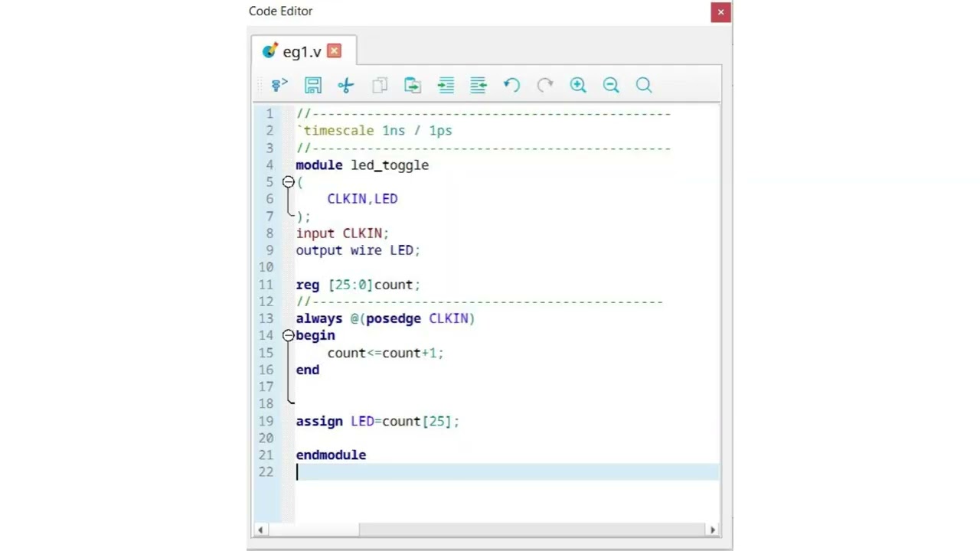Click 'reg [25:0]count;' declaration
Screen dimensions: 980x551
pos(358,285)
